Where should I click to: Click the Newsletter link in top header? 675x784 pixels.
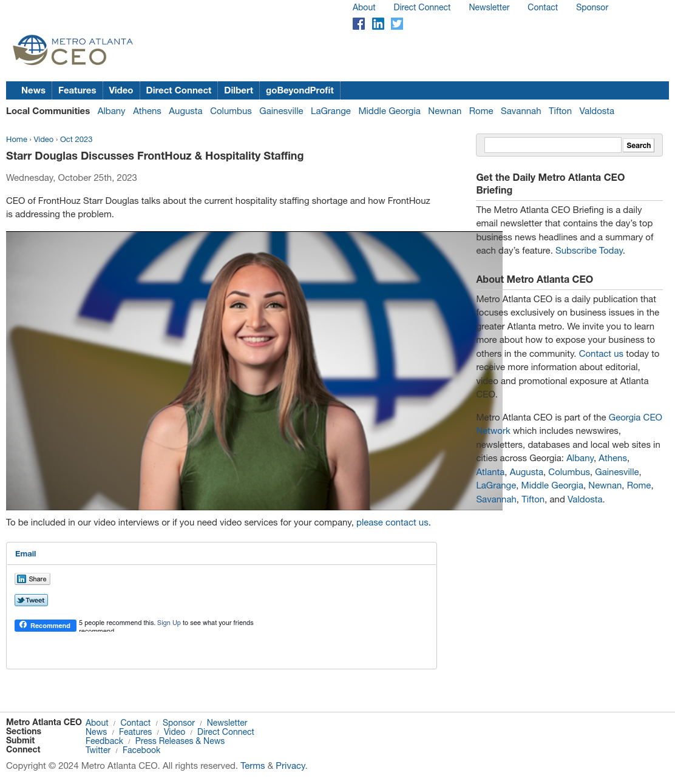489,7
